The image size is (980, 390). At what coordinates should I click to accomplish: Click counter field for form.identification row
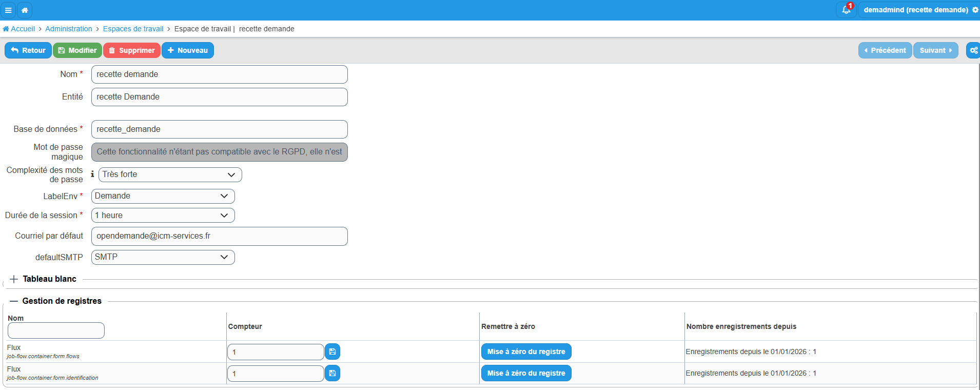276,374
